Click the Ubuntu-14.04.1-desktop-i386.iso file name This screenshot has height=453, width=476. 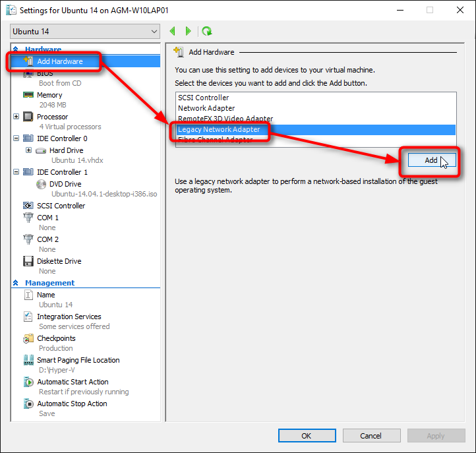104,194
